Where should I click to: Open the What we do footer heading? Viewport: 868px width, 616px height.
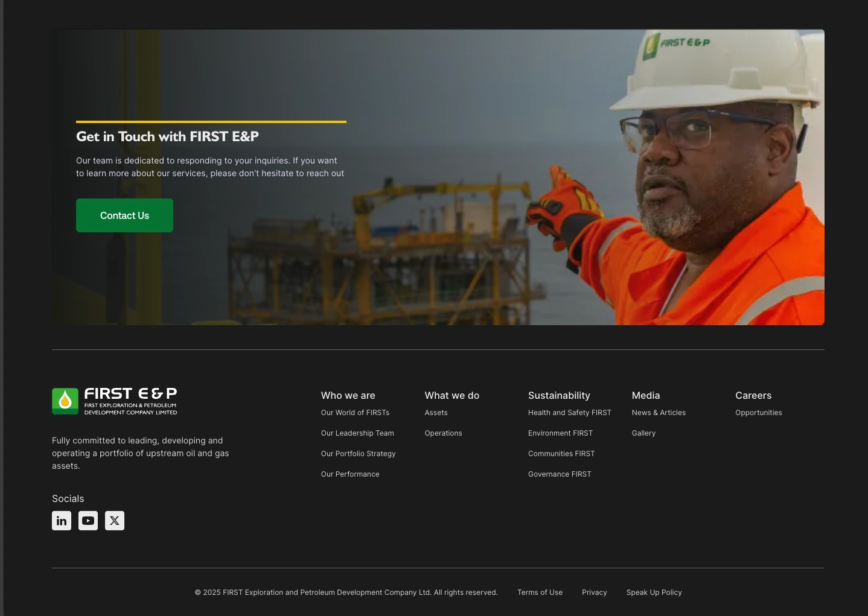point(452,395)
